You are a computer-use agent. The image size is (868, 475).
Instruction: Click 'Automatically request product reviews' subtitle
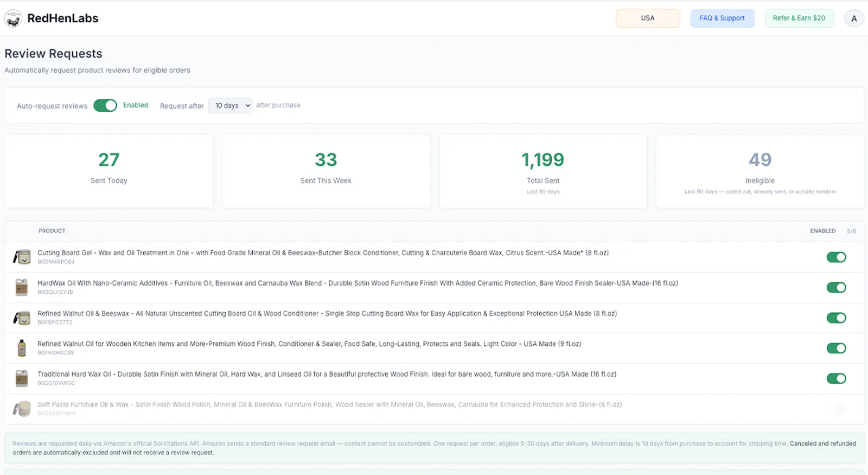click(97, 70)
